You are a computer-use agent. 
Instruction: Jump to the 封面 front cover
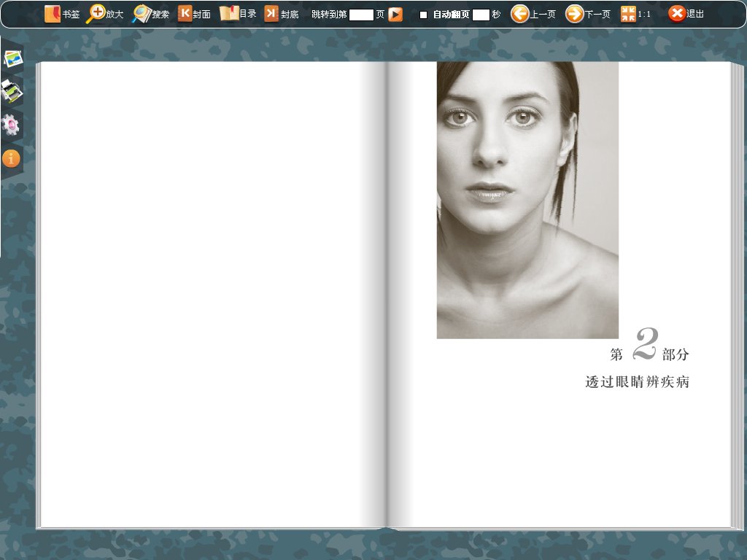pos(194,14)
